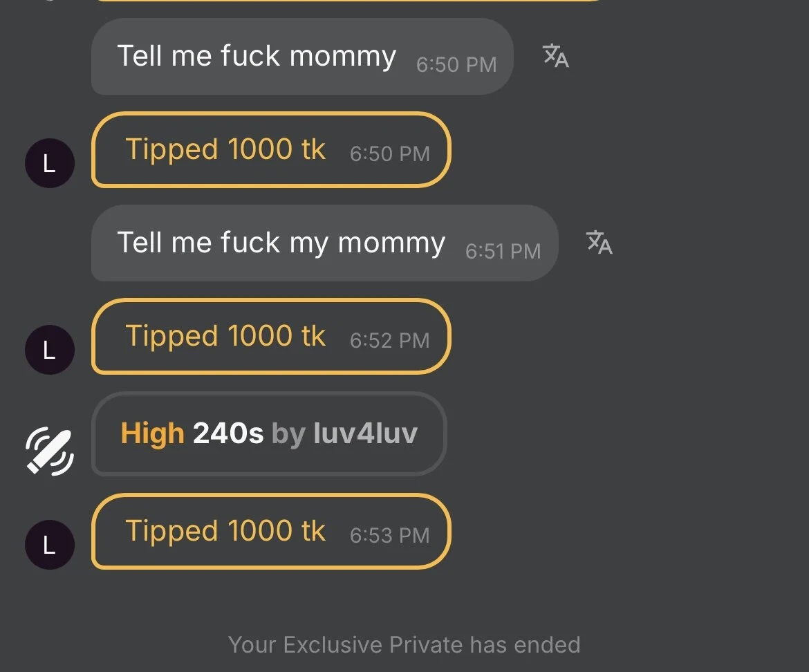Click the 6:50 PM timestamp on the gray message
The width and height of the screenshot is (809, 672).
tap(456, 65)
